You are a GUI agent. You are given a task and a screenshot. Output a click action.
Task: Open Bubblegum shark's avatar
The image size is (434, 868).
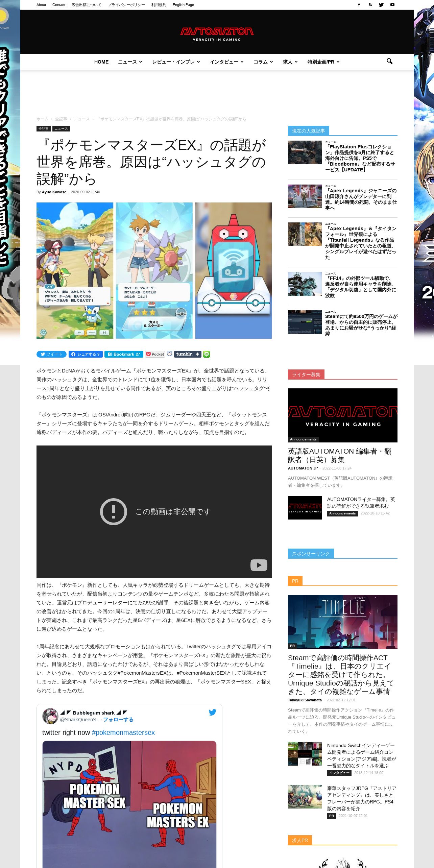(x=50, y=716)
